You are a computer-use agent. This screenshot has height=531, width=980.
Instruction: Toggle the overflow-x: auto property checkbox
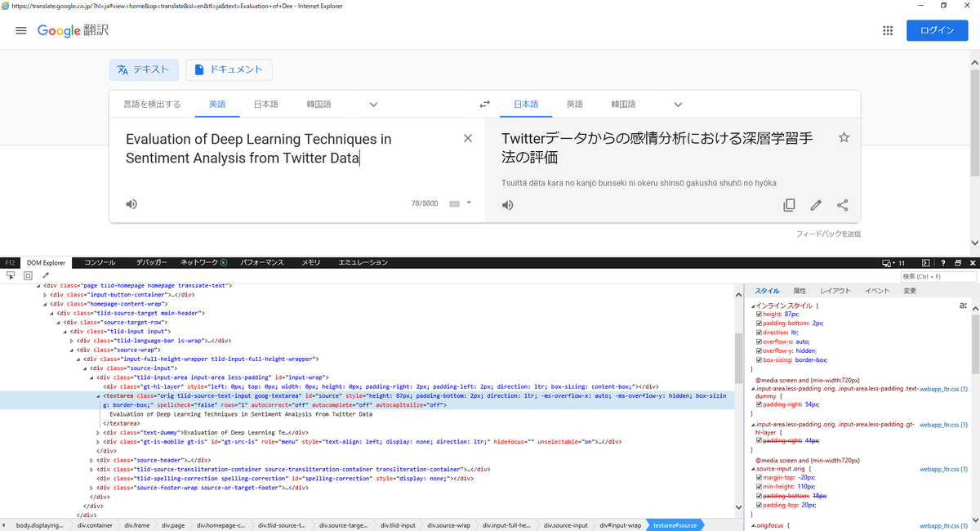(759, 341)
